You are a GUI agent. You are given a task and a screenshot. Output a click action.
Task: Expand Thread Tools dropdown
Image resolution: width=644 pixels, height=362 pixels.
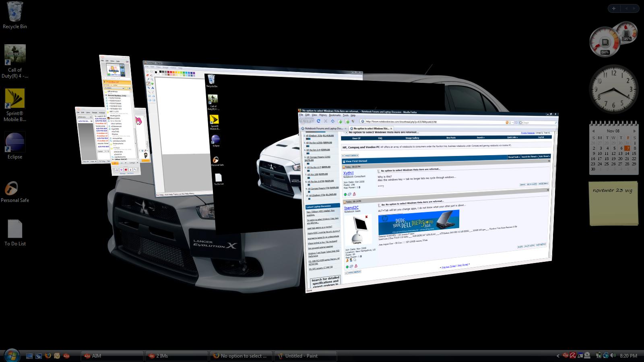click(514, 157)
